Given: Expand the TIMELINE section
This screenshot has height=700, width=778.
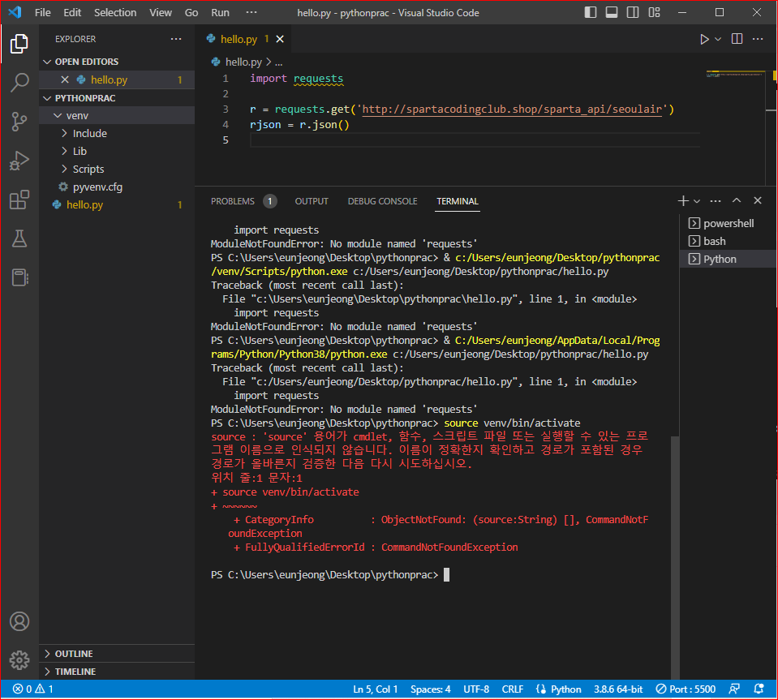Looking at the screenshot, I should tap(117, 672).
